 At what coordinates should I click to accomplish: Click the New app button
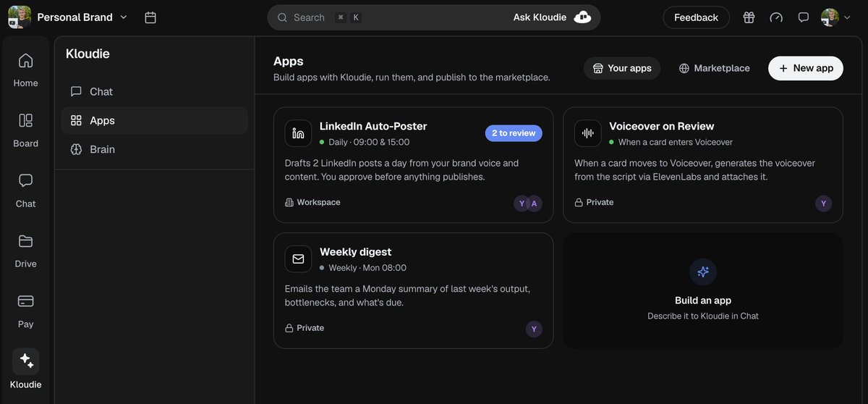[806, 68]
